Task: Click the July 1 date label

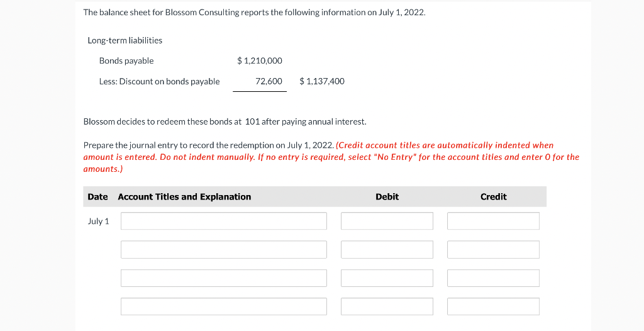Action: [98, 222]
